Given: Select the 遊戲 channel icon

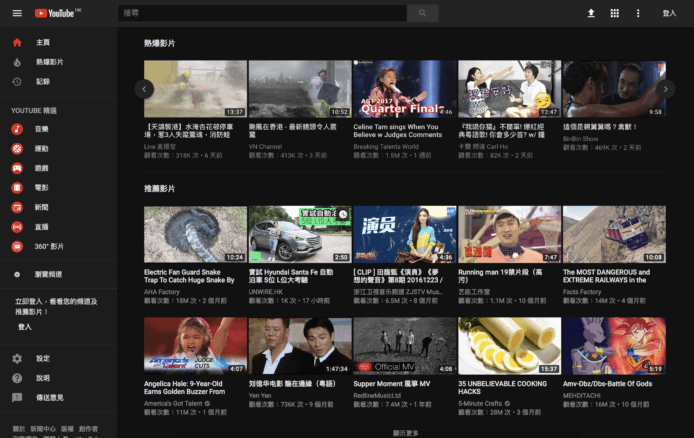Looking at the screenshot, I should 17,168.
